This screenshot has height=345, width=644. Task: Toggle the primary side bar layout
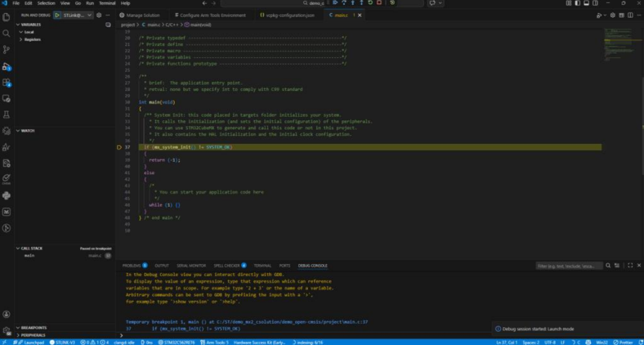coord(577,3)
